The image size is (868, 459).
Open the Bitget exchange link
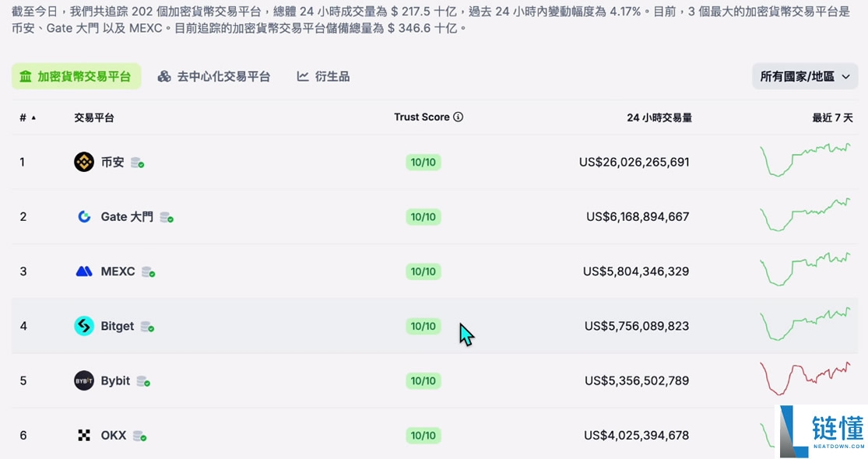coord(118,326)
